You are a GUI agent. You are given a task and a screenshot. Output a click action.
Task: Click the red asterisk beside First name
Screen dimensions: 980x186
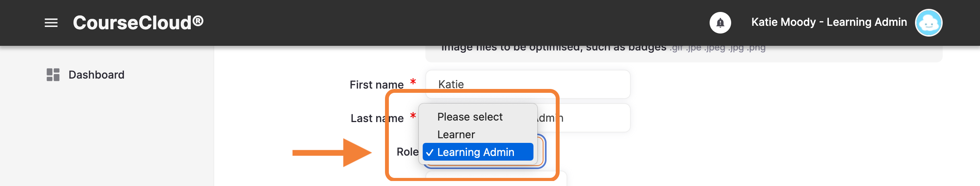(413, 82)
